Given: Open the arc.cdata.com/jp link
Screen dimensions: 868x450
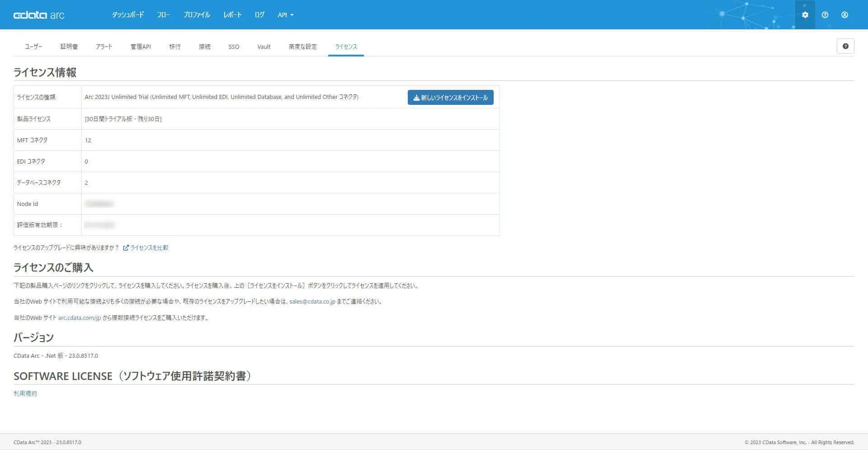Looking at the screenshot, I should 80,318.
